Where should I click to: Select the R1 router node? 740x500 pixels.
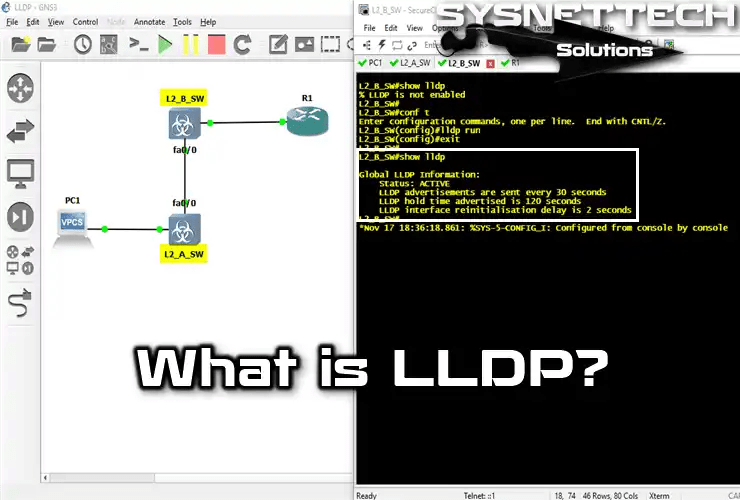pos(307,121)
